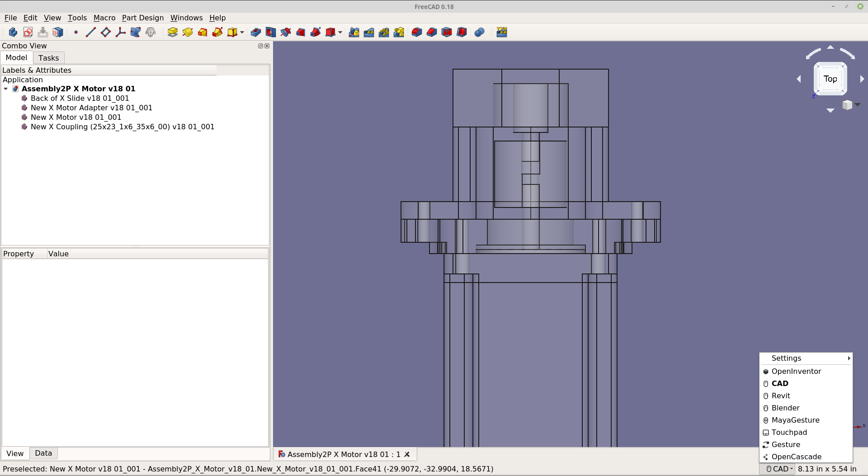Click the Revolution tool icon
Viewport: 868px width, 476px height.
(x=188, y=32)
